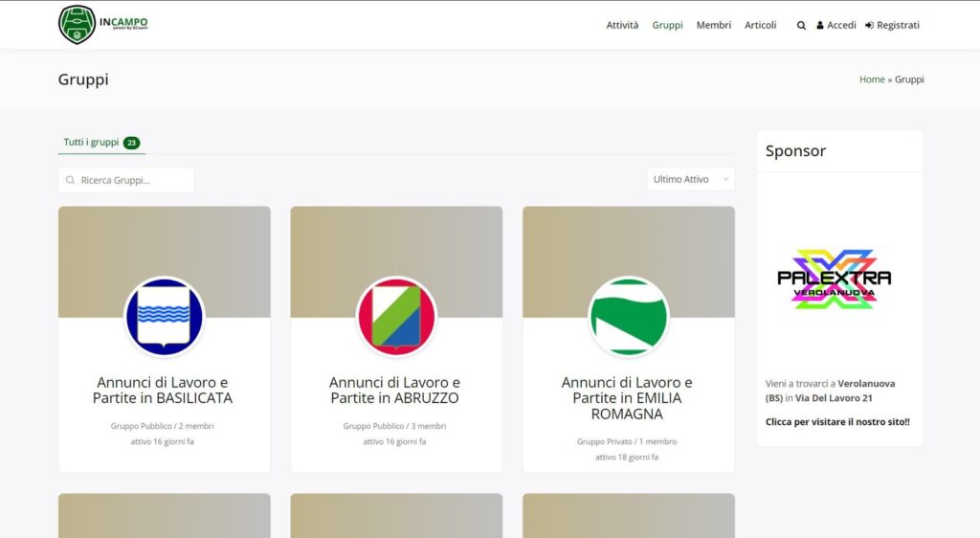Image resolution: width=980 pixels, height=538 pixels.
Task: Click the chevron arrow of sort selector
Action: [725, 179]
